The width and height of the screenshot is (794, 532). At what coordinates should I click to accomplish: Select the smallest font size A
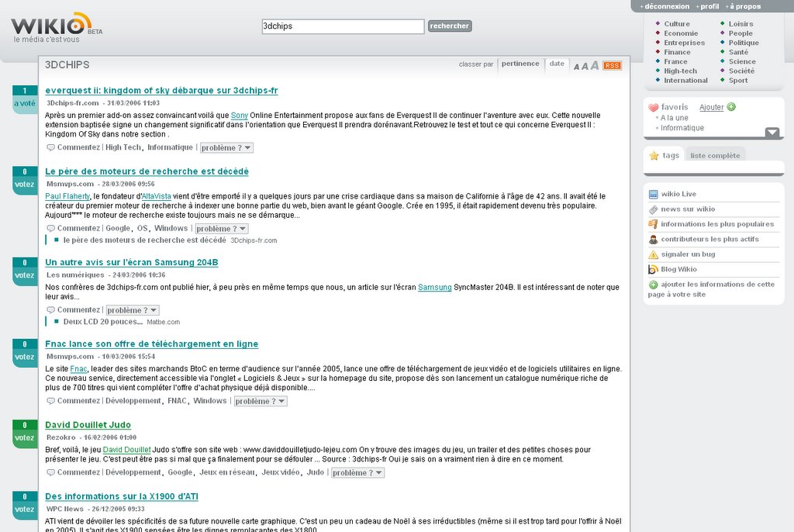coord(576,67)
